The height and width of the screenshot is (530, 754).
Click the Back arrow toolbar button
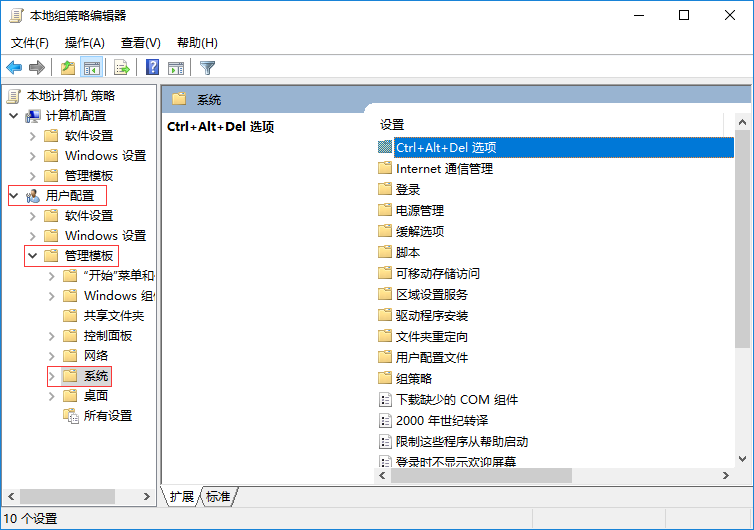click(14, 68)
